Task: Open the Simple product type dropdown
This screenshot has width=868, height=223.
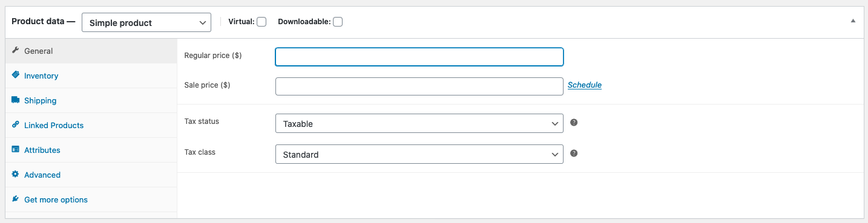Action: click(x=146, y=22)
